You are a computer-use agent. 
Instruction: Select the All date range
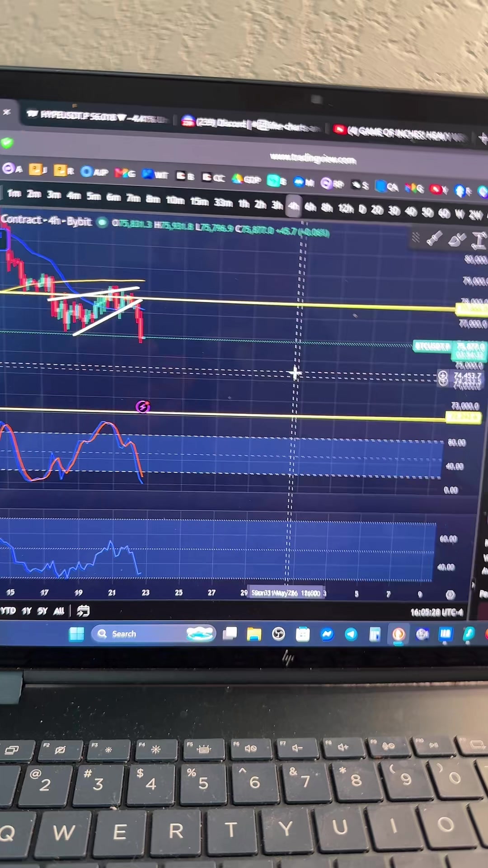click(59, 611)
